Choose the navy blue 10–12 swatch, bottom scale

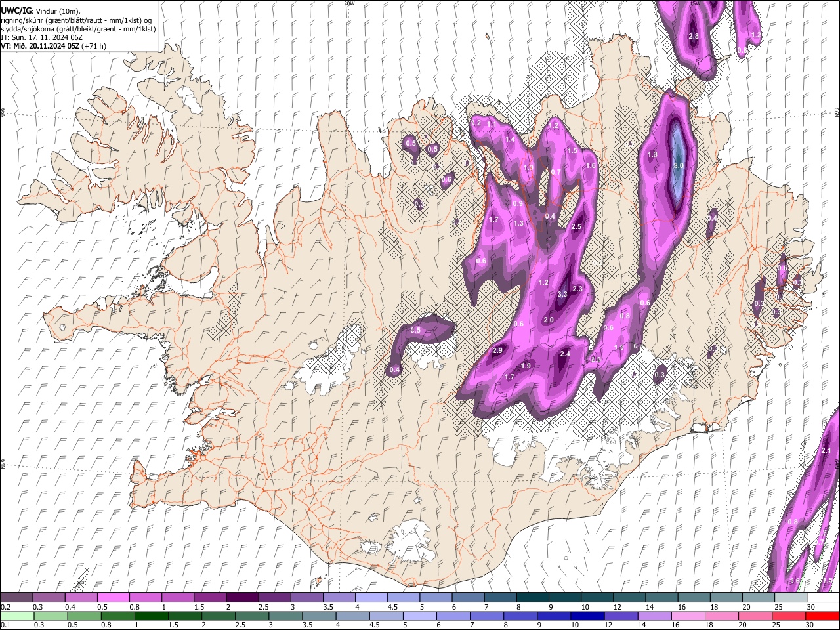coord(587,616)
